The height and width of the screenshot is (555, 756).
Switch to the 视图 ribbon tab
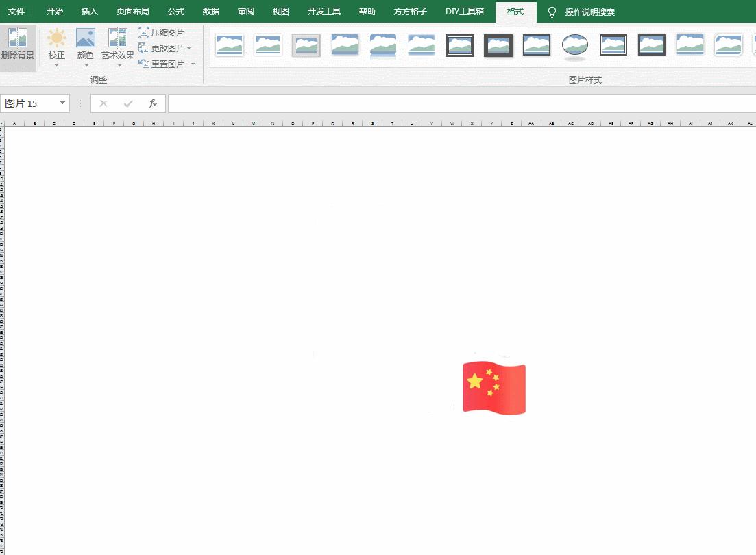click(280, 11)
